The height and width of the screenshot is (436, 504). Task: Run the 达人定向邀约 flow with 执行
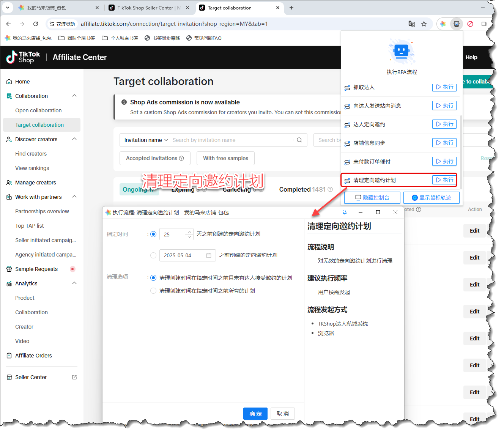(x=444, y=124)
